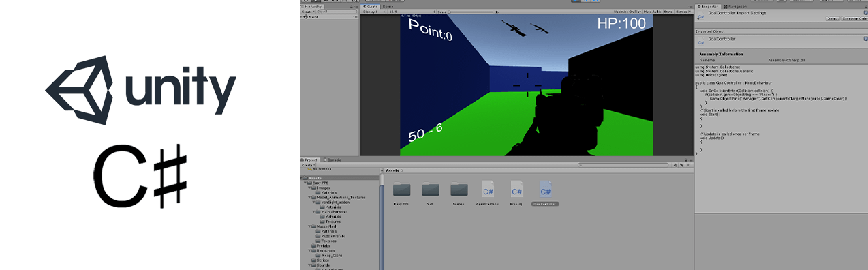Toggle the Stats overlay button
The image size is (868, 270).
[668, 12]
